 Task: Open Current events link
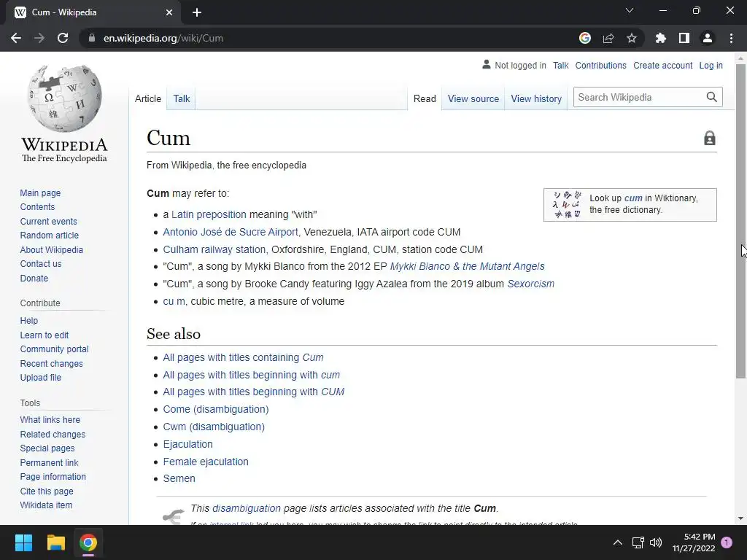coord(49,222)
